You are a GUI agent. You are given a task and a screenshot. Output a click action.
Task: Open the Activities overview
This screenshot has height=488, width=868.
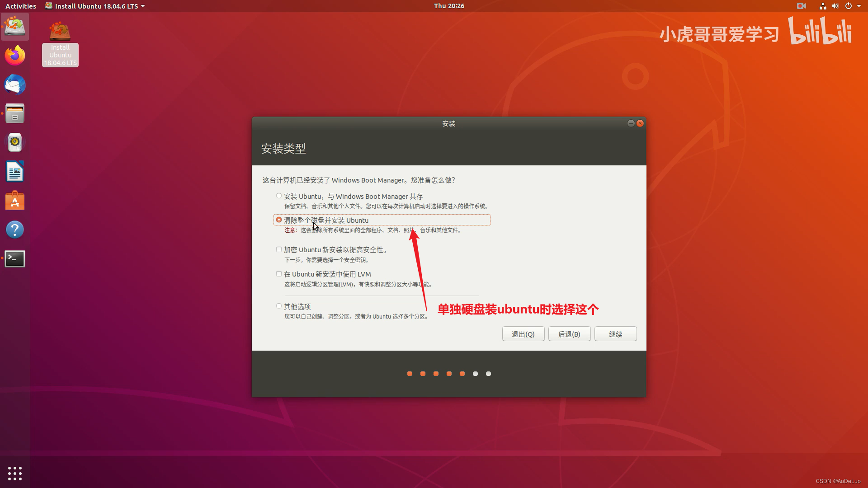click(21, 6)
